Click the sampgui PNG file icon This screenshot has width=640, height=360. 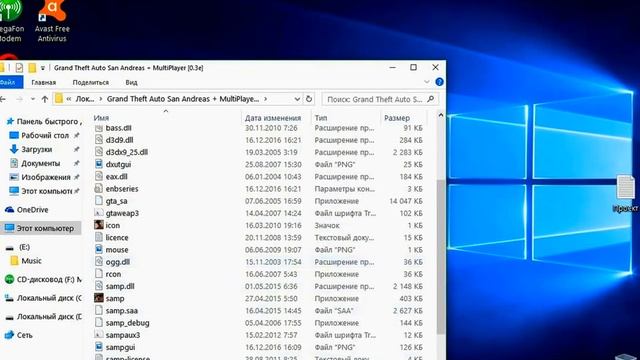(x=98, y=347)
